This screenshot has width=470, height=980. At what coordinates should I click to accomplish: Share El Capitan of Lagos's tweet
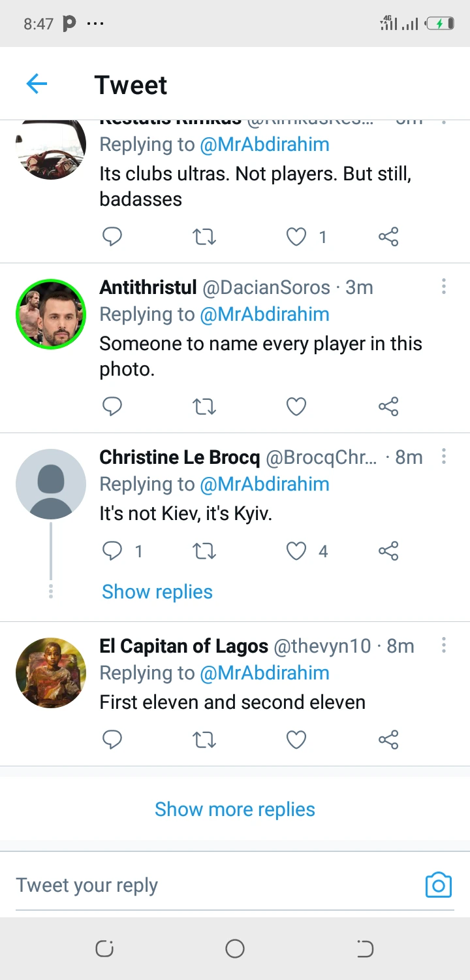pyautogui.click(x=388, y=740)
